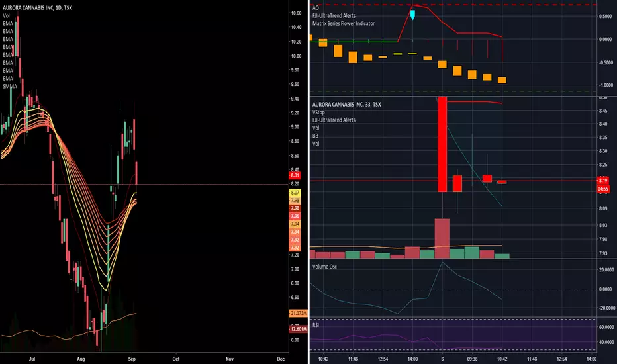Click the red 8.31 price tag

pyautogui.click(x=295, y=175)
